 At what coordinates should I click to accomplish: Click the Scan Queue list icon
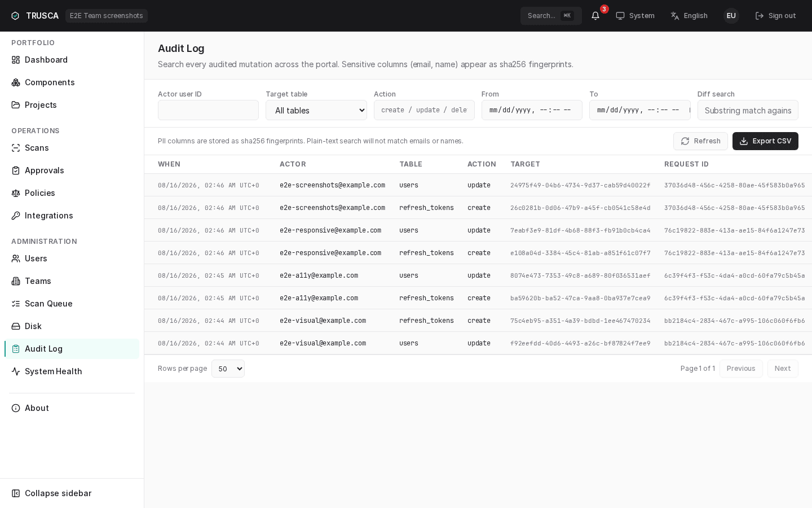pos(16,304)
